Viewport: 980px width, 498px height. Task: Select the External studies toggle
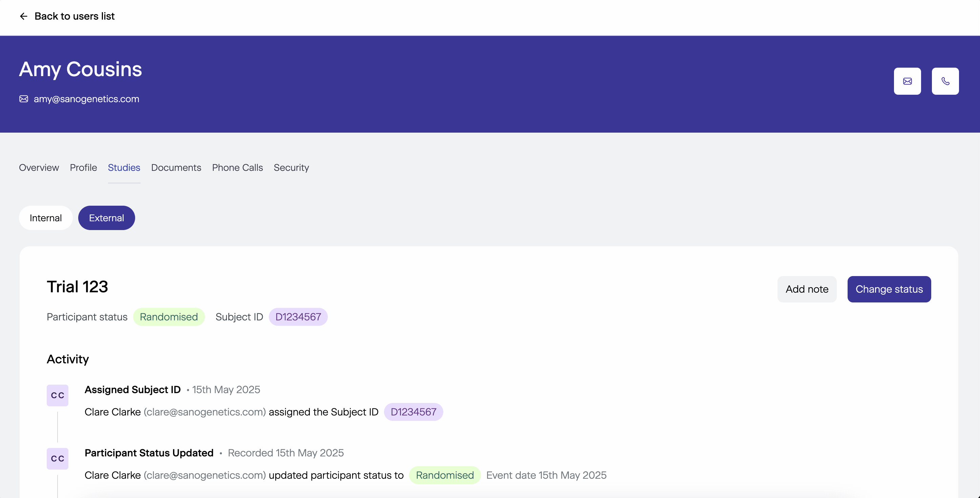[x=107, y=218]
